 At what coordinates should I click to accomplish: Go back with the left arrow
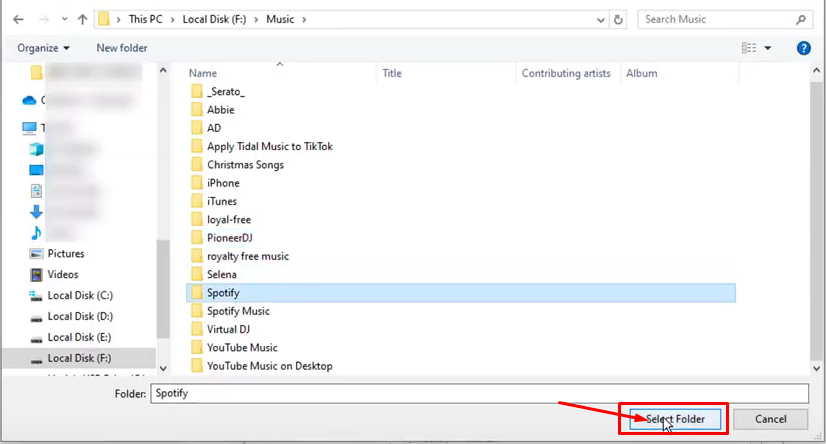tap(18, 19)
